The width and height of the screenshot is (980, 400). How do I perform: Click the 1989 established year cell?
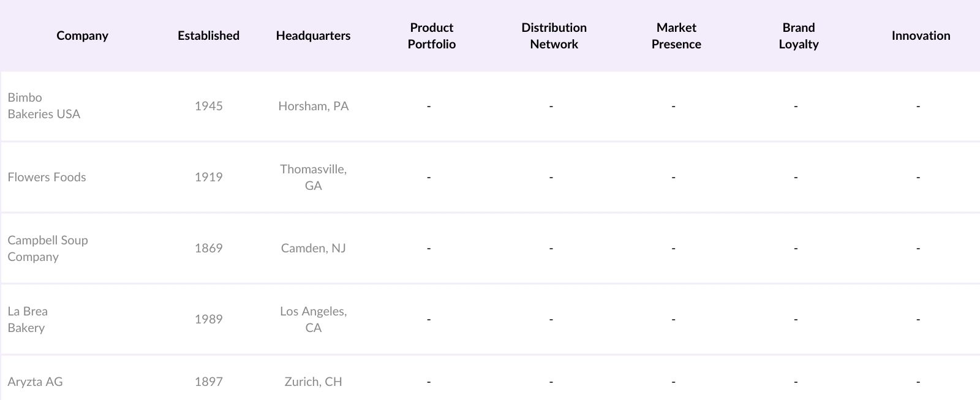208,319
